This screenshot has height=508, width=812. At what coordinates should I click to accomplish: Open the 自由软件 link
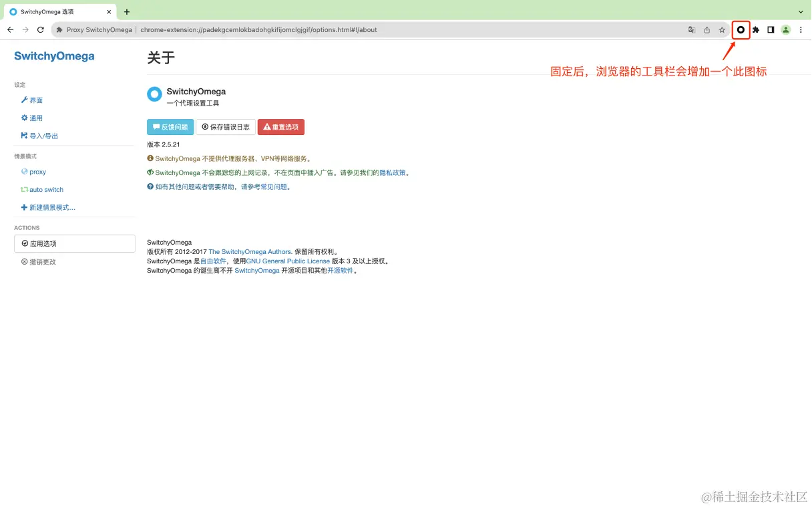[213, 261]
